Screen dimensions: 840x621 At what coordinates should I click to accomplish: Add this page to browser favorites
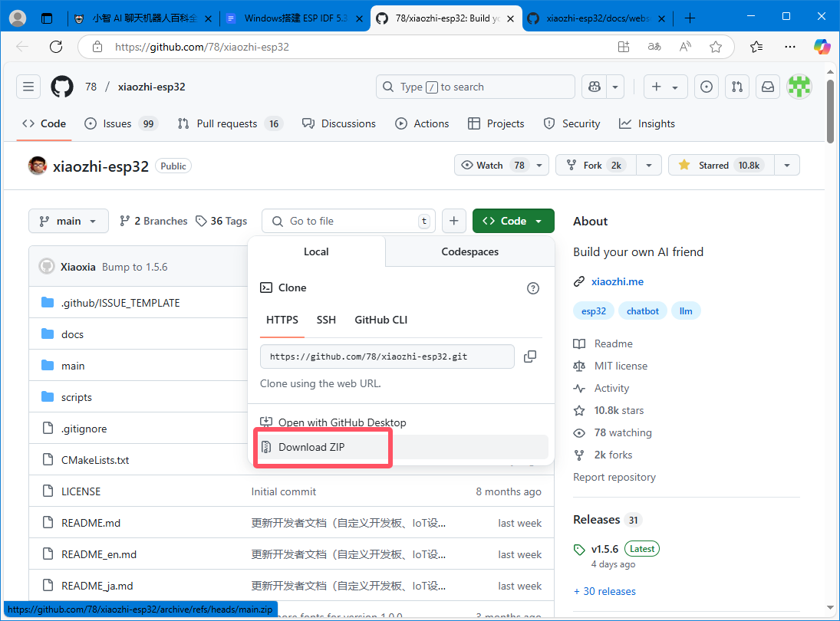(716, 47)
